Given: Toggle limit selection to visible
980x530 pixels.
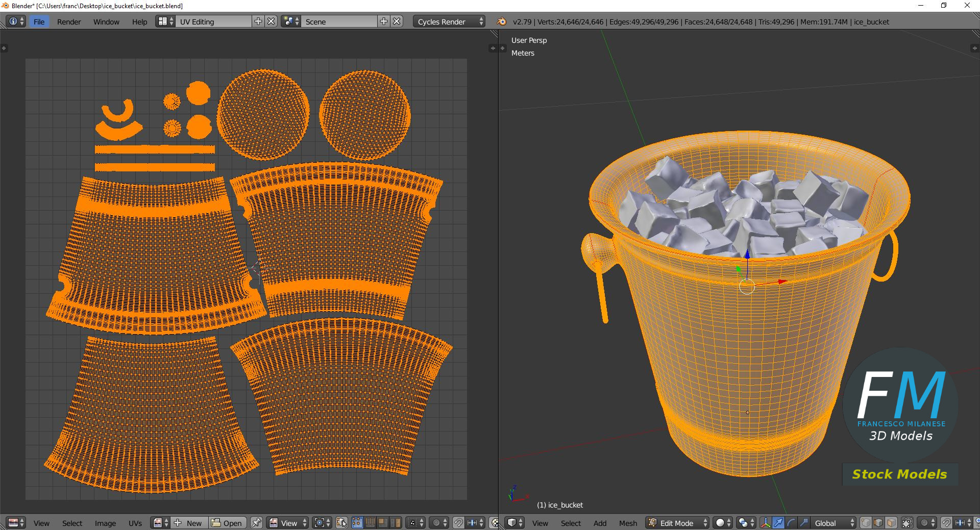Looking at the screenshot, I should [x=907, y=523].
